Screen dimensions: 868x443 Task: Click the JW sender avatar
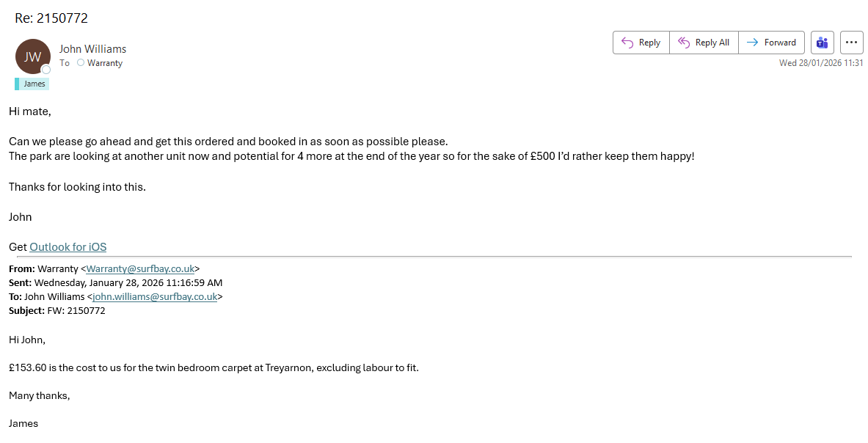pos(32,56)
